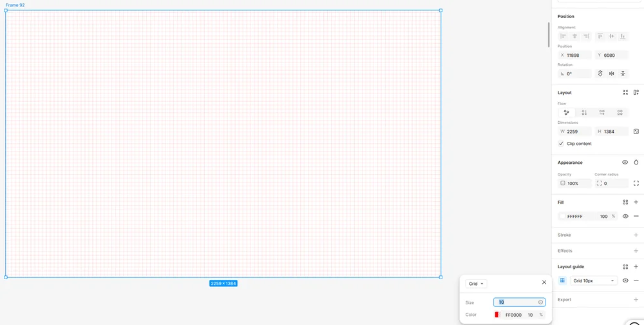This screenshot has width=644, height=325.
Task: Click the individual corners icon
Action: click(636, 184)
